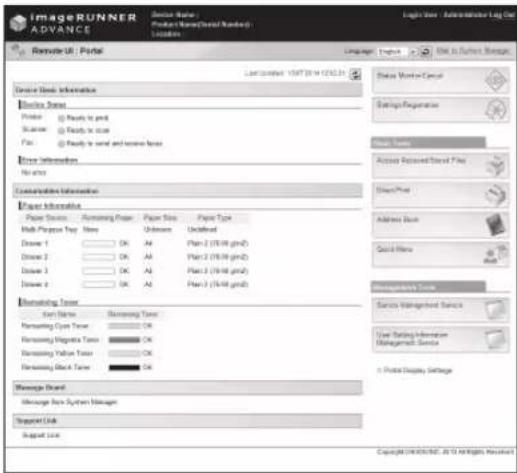The height and width of the screenshot is (473, 517).
Task: Click the Drawer 1 remaining paper bar
Action: tap(99, 244)
